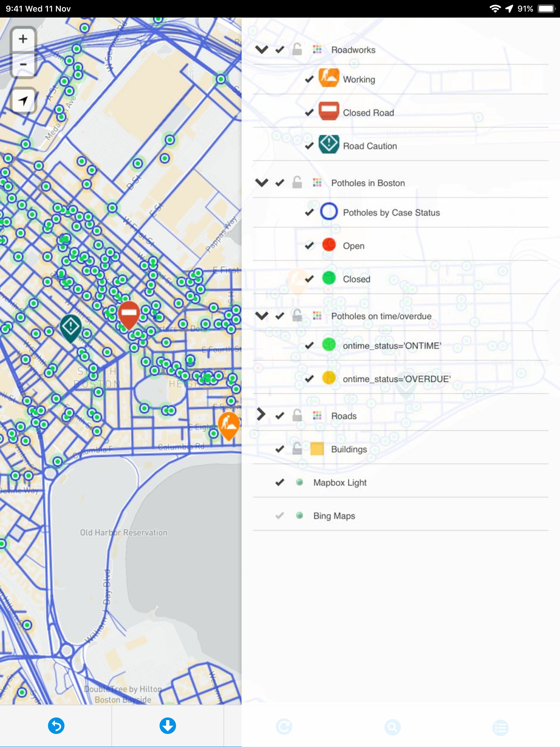This screenshot has height=747, width=560.
Task: Toggle visibility checkmark for Buildings layer
Action: 280,449
